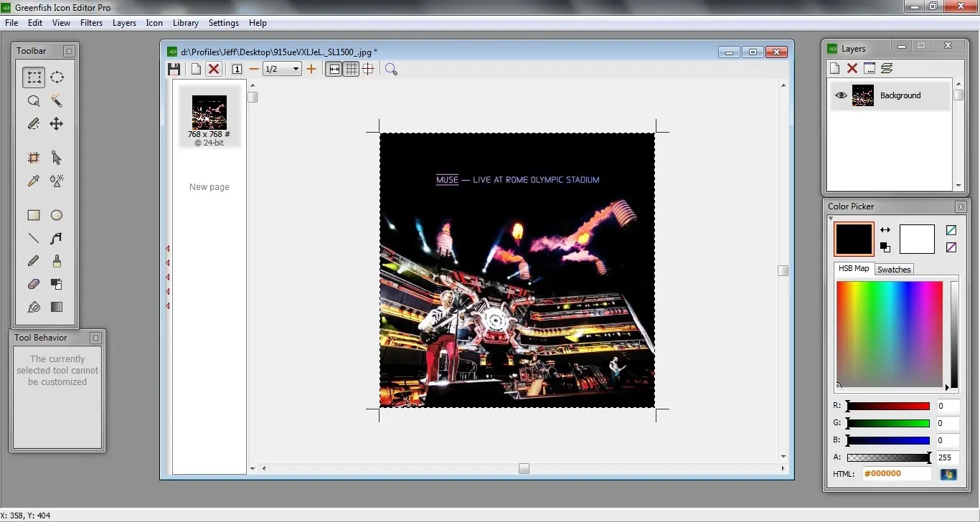Select the Eyedropper tool
Viewport: 980px width, 522px height.
coord(34,181)
